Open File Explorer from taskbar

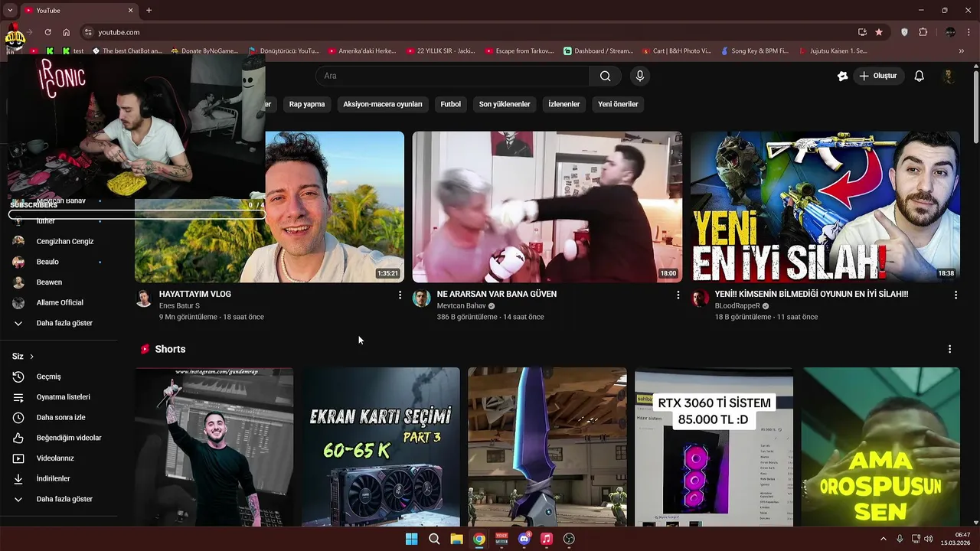[456, 539]
